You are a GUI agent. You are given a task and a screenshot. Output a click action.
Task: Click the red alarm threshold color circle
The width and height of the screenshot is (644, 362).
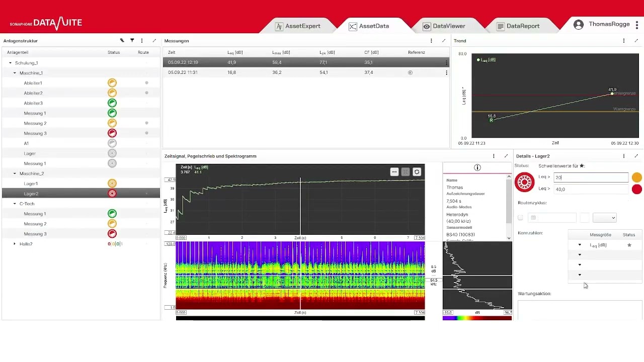[636, 189]
